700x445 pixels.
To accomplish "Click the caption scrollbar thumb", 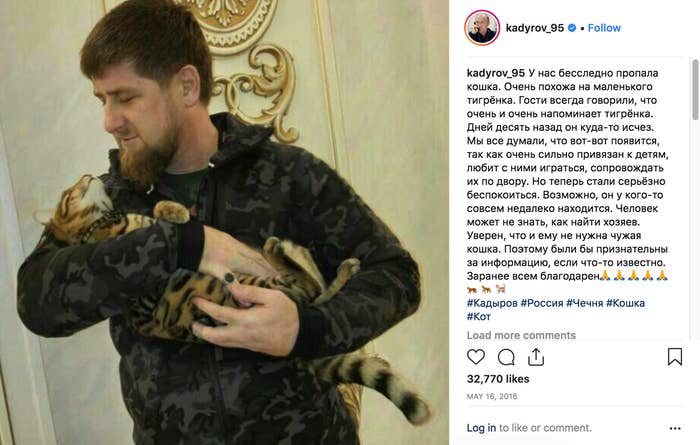I will [x=695, y=89].
